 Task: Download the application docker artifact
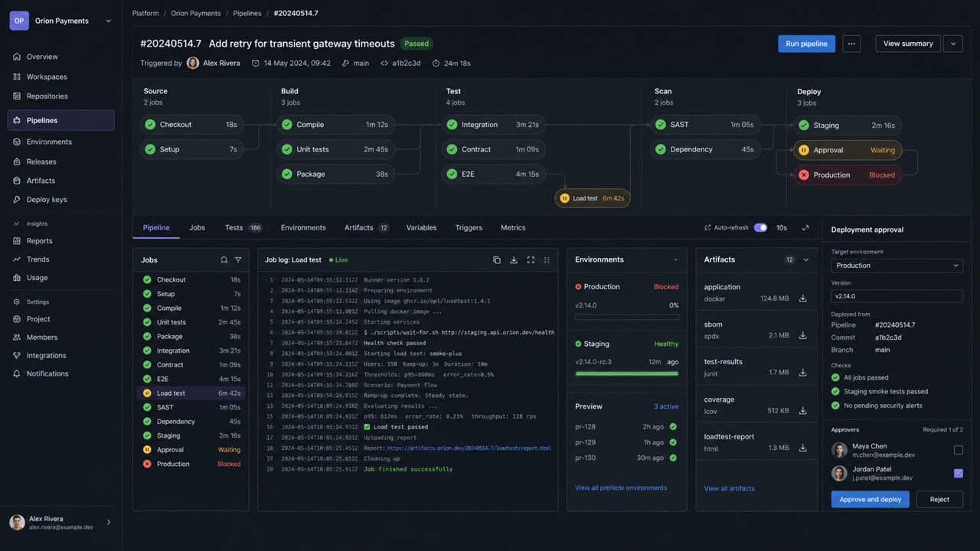click(x=803, y=298)
